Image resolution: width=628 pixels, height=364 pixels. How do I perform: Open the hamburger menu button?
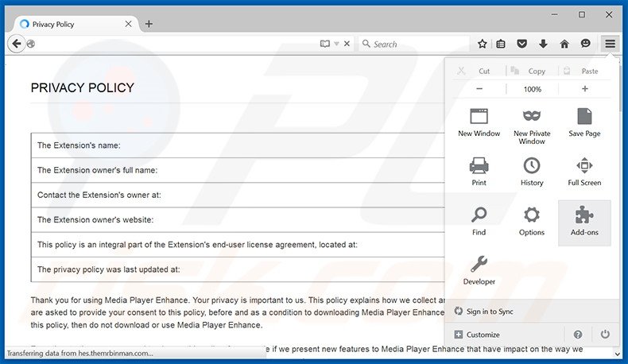(610, 44)
